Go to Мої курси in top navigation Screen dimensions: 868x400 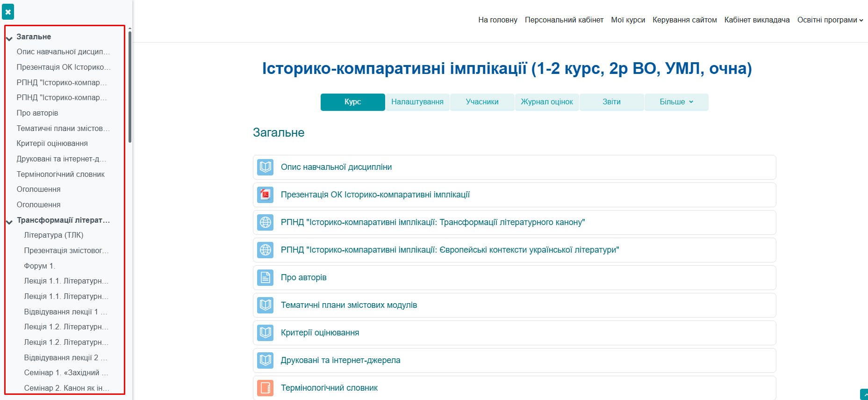coord(628,20)
